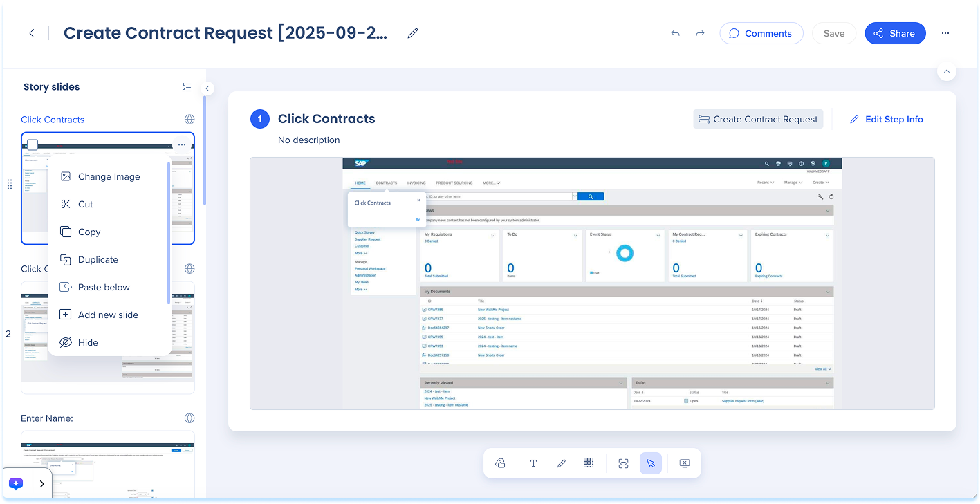The height and width of the screenshot is (504, 980).
Task: Click the redo arrow
Action: point(700,33)
